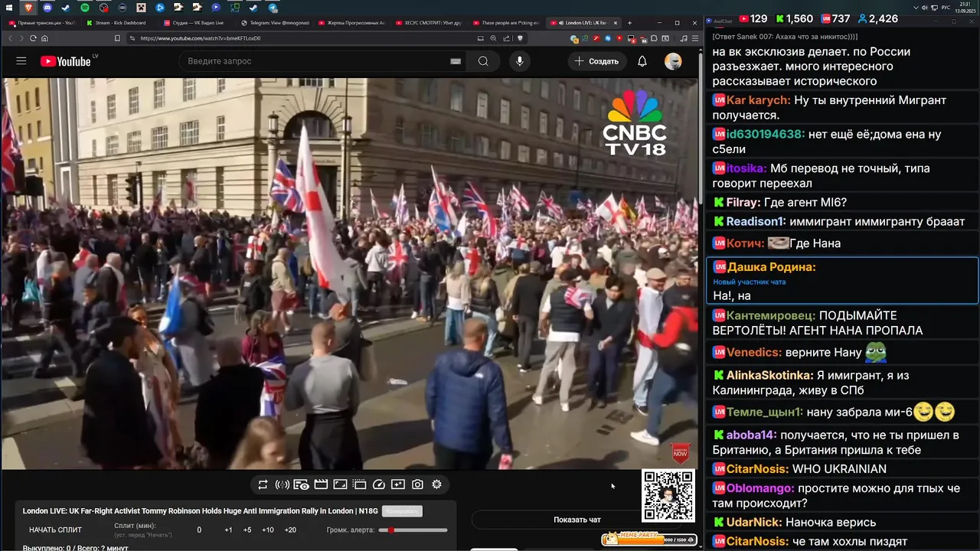Click НАЧАТЬ СПЛИТ button
This screenshot has width=980, height=551.
click(55, 530)
